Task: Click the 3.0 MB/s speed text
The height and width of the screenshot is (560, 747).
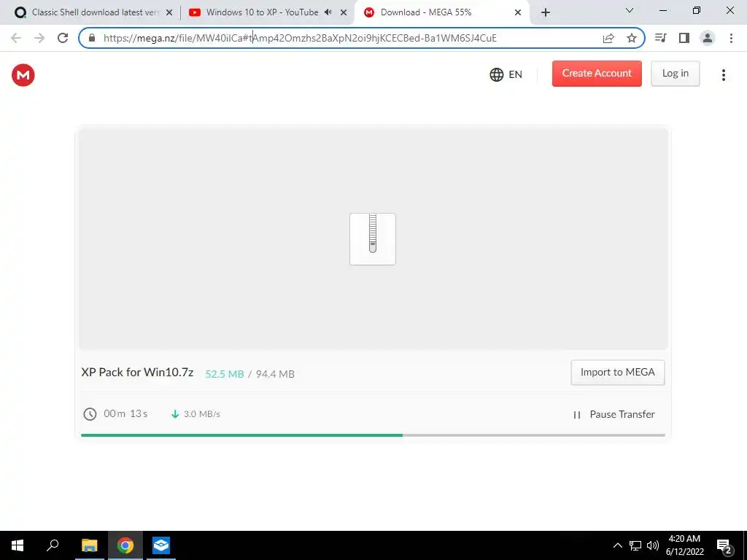Action: pos(202,414)
